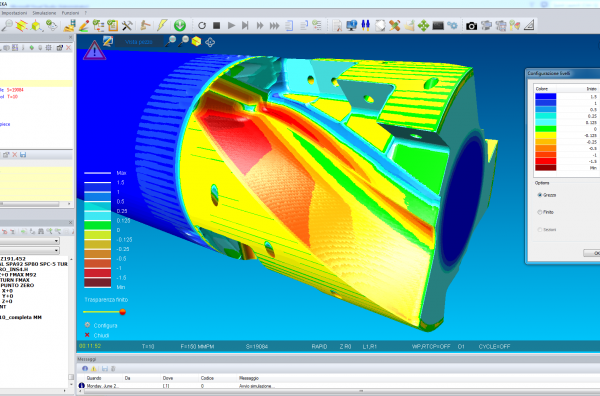This screenshot has width=600, height=396.
Task: Click the red X icon in middle panel toolbar
Action: [15, 155]
